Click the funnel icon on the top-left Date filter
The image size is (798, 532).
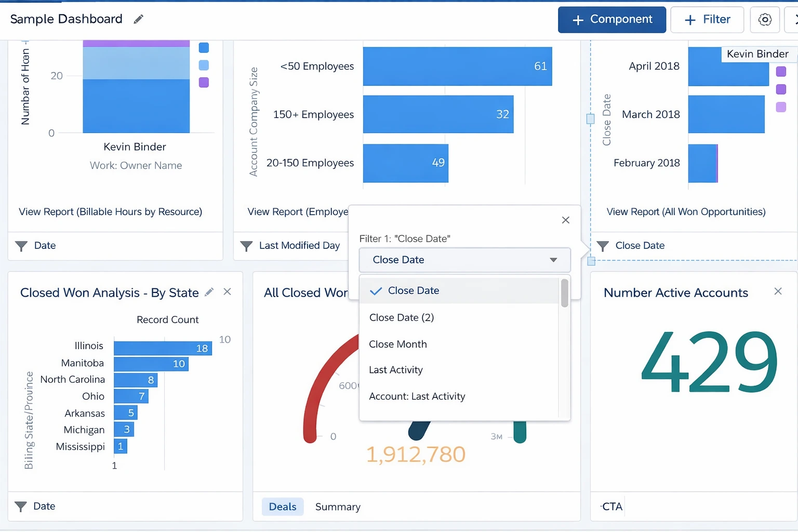click(21, 246)
